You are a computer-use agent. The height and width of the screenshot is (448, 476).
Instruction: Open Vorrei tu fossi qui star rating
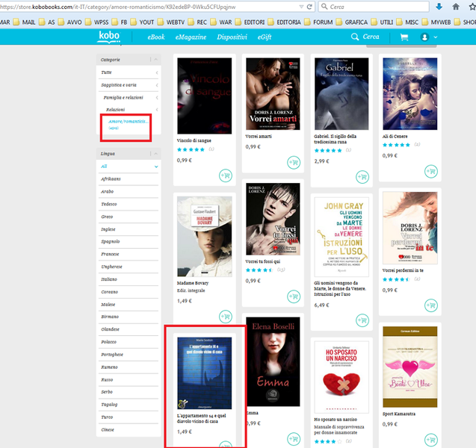[x=259, y=270]
